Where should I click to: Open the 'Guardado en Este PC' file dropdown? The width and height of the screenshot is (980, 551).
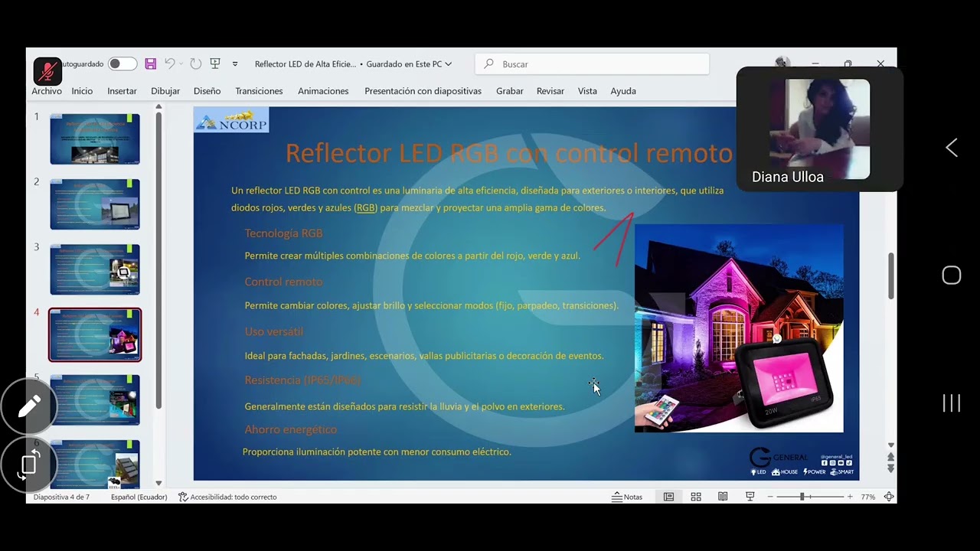[x=409, y=64]
